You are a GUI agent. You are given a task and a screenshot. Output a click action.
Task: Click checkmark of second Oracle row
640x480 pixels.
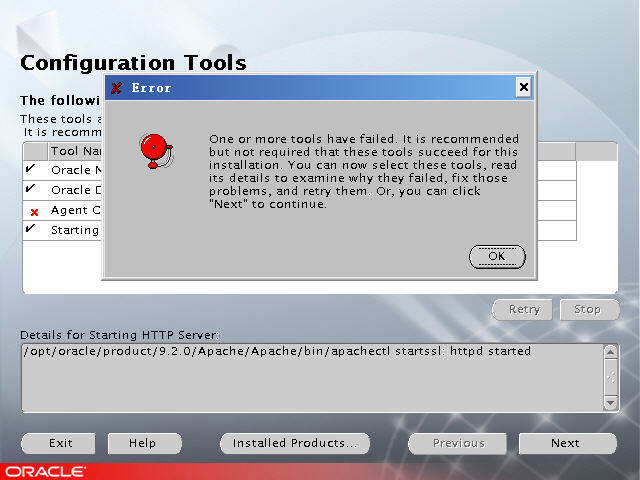click(x=31, y=188)
